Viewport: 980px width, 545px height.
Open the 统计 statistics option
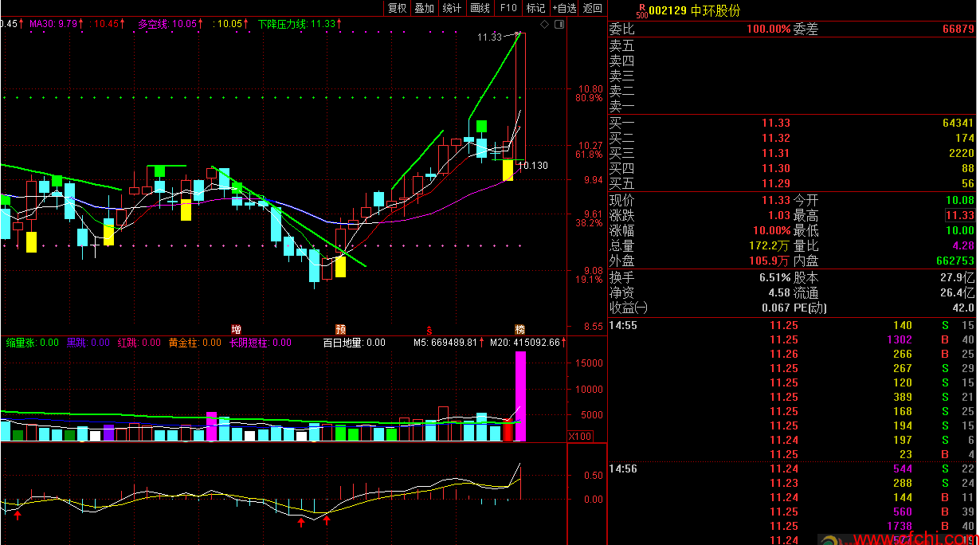click(452, 8)
